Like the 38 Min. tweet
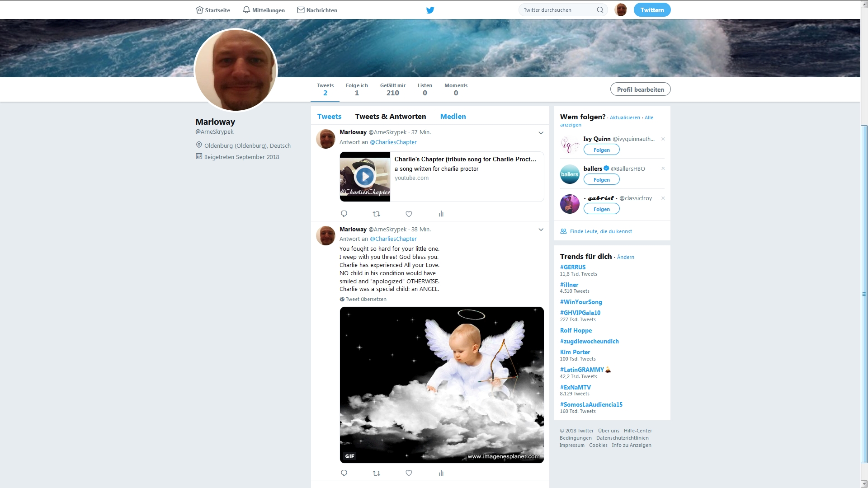The height and width of the screenshot is (488, 868). 409,473
